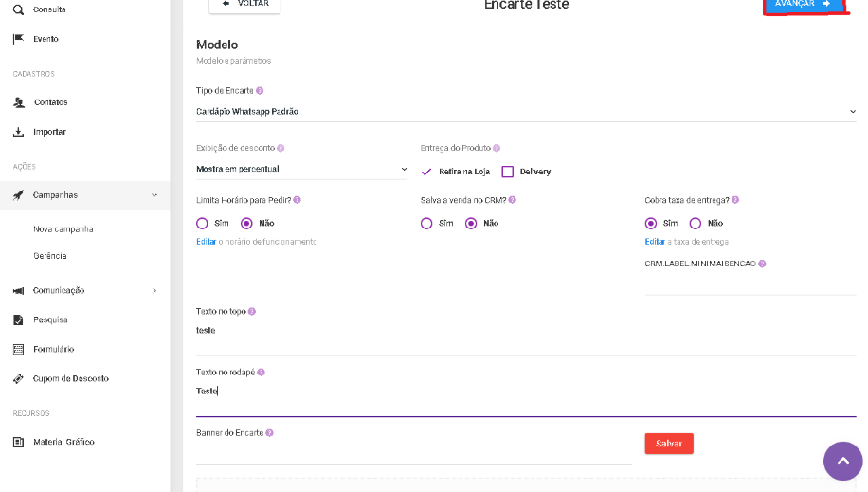Viewport: 868px width, 492px height.
Task: Click Editar link for taxa de entrega
Action: (655, 242)
